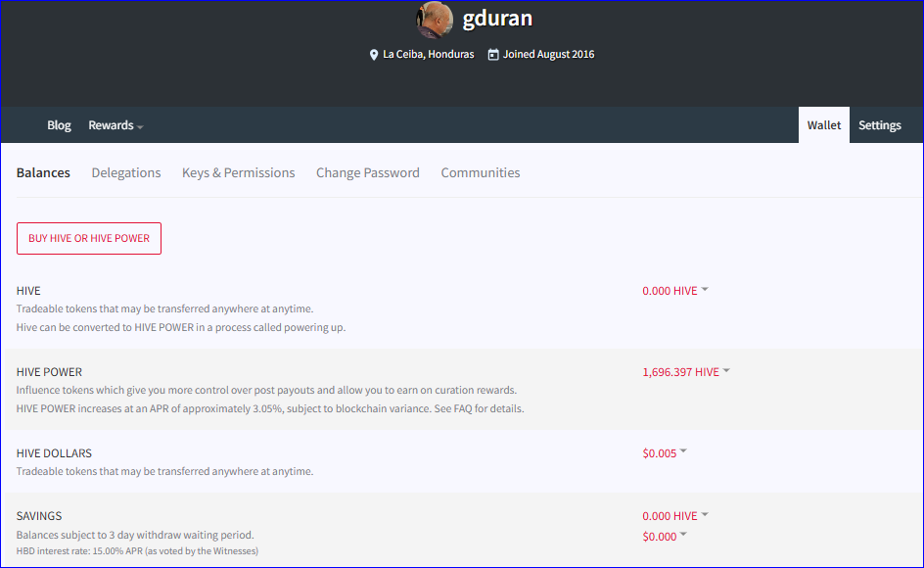Open the Delegations sub-tab
Image resolution: width=924 pixels, height=568 pixels.
click(x=126, y=172)
